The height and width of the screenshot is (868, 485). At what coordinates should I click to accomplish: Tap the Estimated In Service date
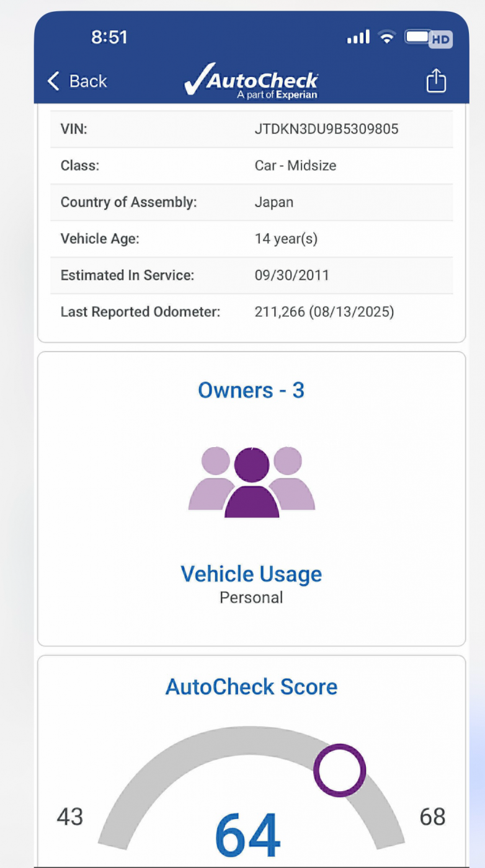tap(291, 275)
